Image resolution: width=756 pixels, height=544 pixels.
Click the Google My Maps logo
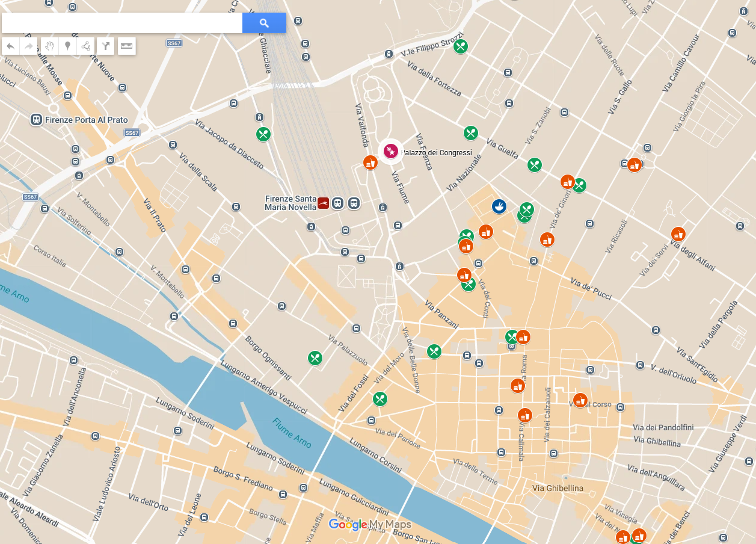(370, 525)
